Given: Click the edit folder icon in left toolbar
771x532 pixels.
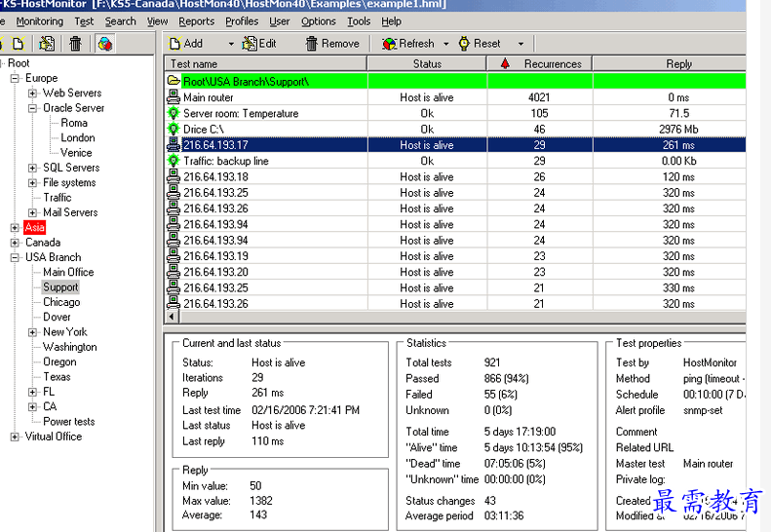Looking at the screenshot, I should click(47, 44).
